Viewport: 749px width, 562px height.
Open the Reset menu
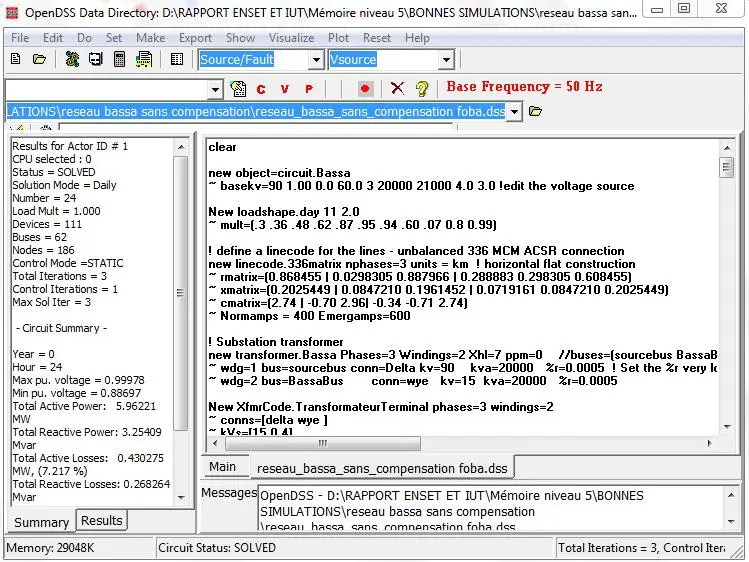[x=377, y=38]
